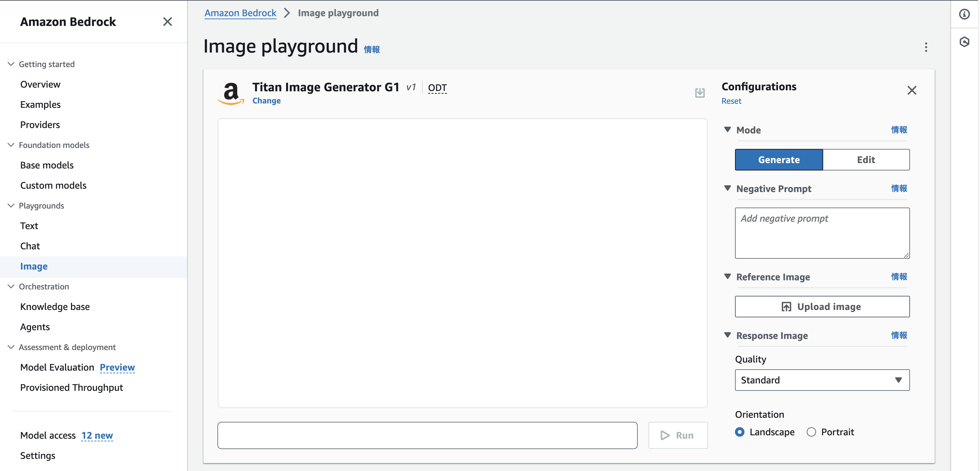The width and height of the screenshot is (980, 471).
Task: Click the Upload image button
Action: [x=822, y=307]
